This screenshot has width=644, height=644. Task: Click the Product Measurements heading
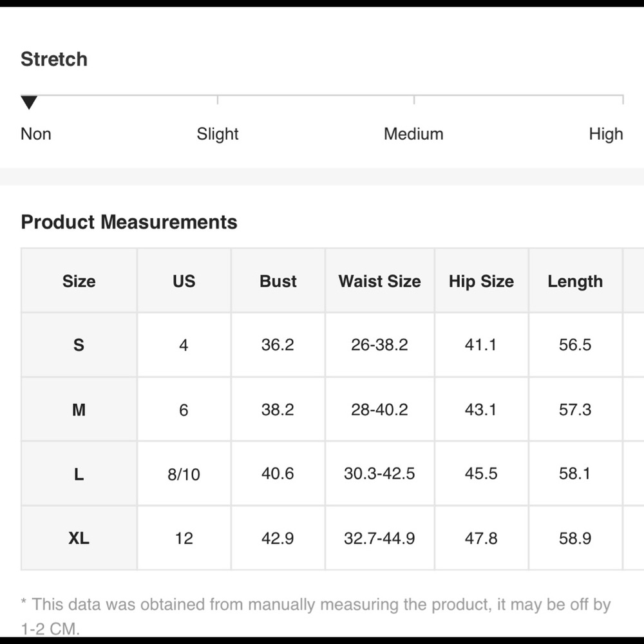pyautogui.click(x=129, y=222)
